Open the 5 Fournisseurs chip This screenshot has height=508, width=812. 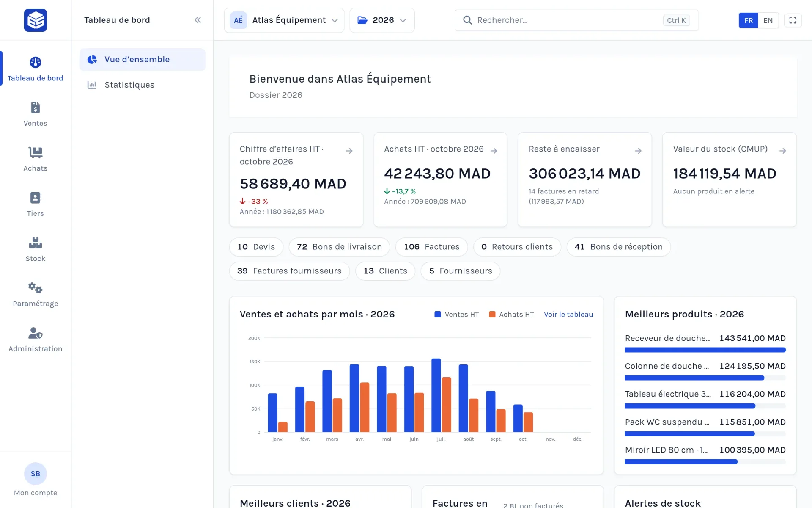461,271
